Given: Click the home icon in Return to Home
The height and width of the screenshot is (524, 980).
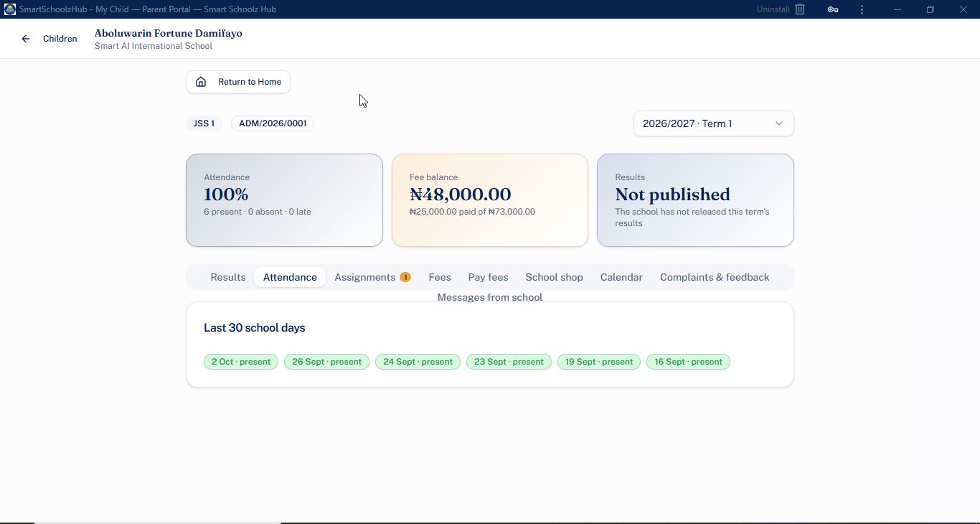Looking at the screenshot, I should [x=201, y=82].
